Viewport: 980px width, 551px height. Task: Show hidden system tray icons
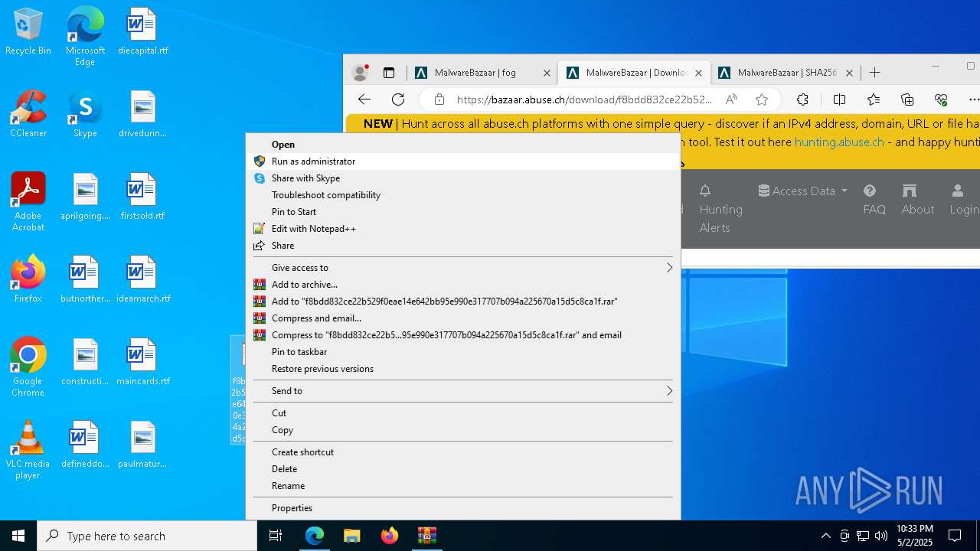coord(825,536)
